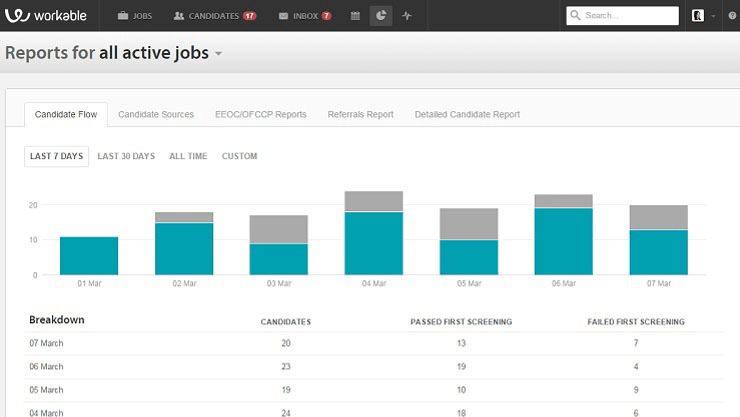740x417 pixels.
Task: Select the Custom date range
Action: (239, 156)
